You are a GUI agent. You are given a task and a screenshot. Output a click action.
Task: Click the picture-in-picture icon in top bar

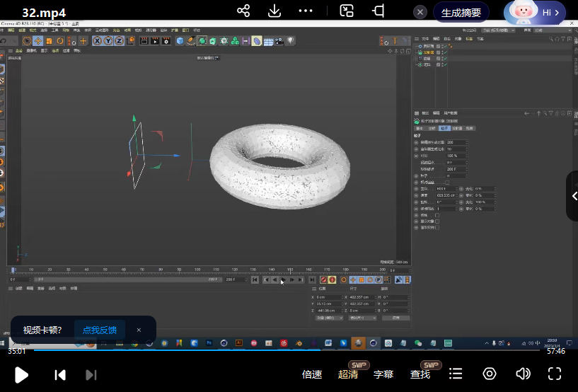pos(347,11)
